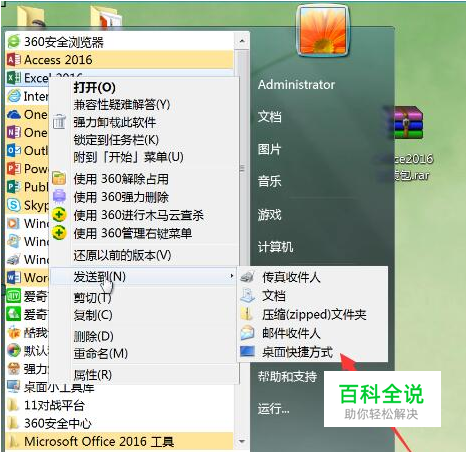Screen dimensions: 466x452
Task: Select 复制(C) in context menu
Action: point(93,315)
